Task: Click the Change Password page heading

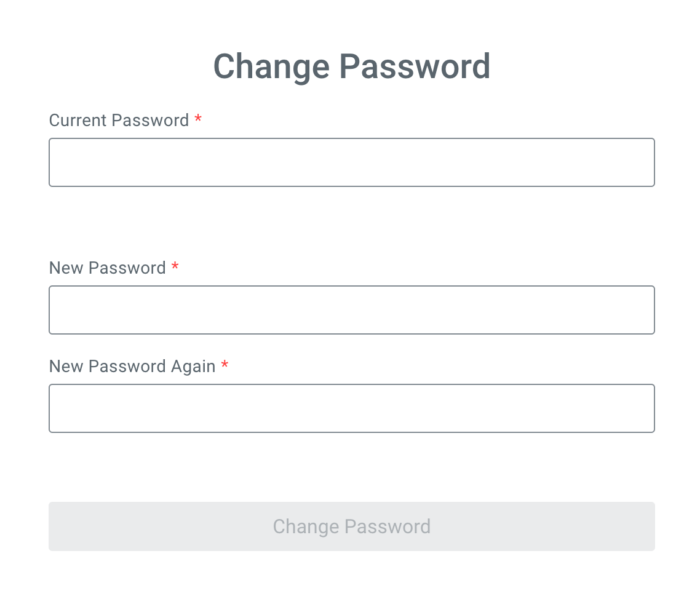Action: pyautogui.click(x=351, y=66)
